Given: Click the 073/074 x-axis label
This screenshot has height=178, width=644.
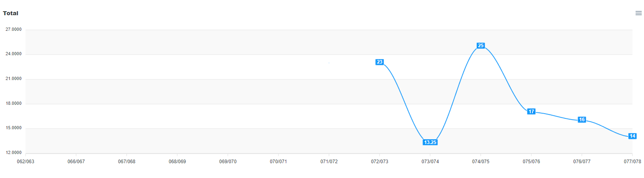Looking at the screenshot, I should 430,162.
